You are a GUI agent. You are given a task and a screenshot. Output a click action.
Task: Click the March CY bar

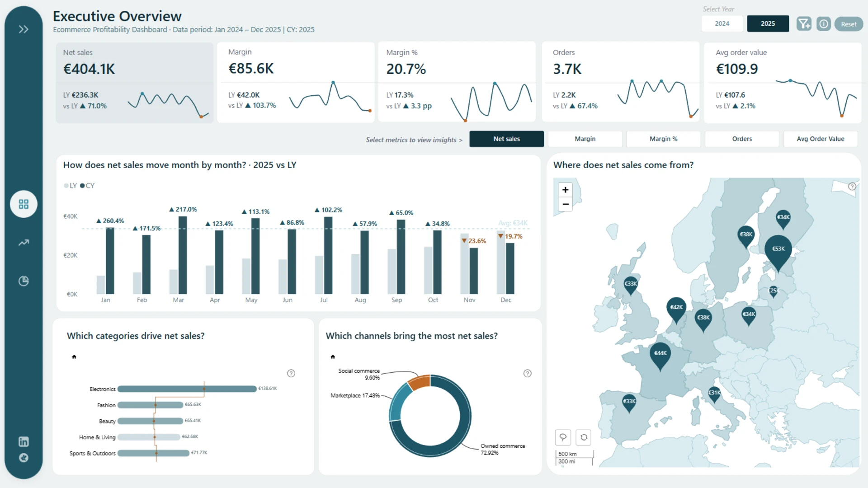[183, 255]
